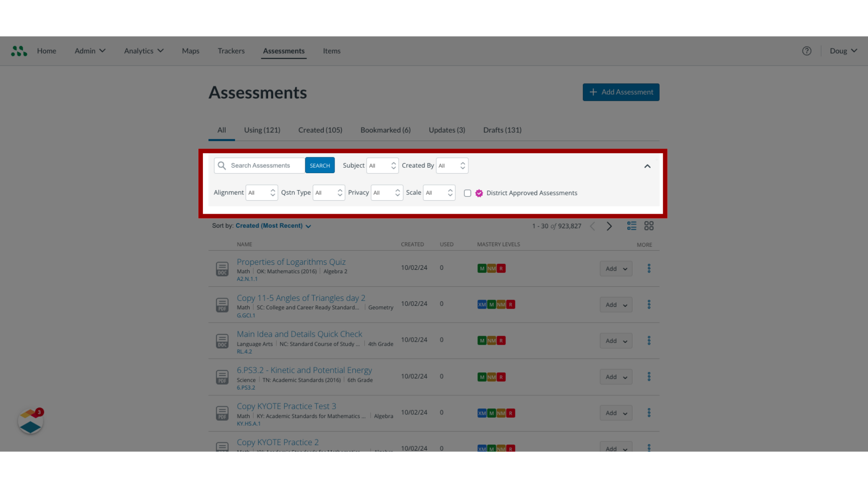868x488 pixels.
Task: Click the SEARCH button
Action: point(320,165)
